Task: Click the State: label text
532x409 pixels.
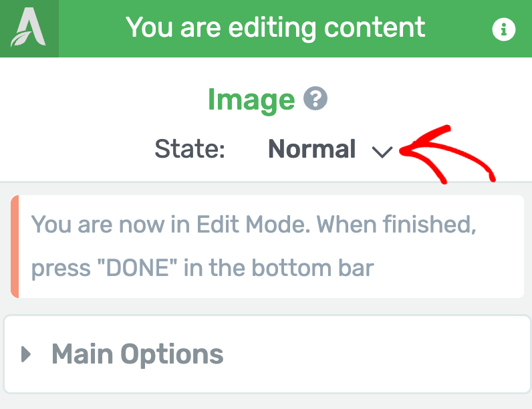Action: [190, 149]
